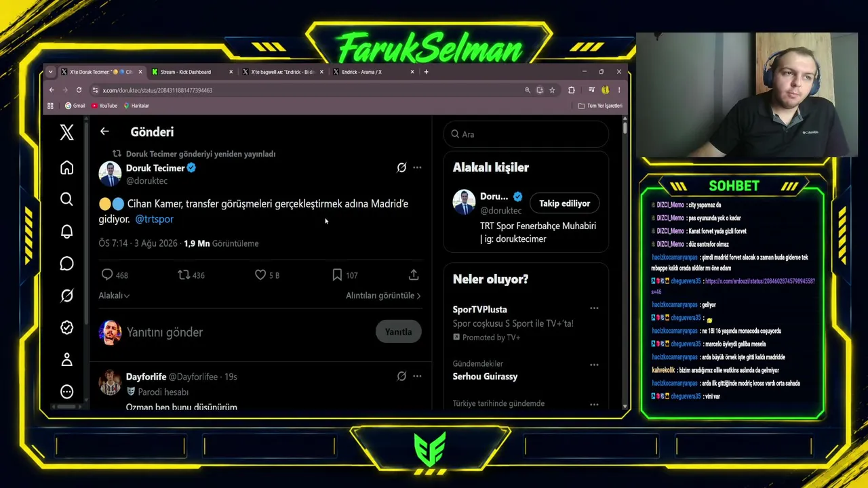Open the More circle icon in X sidebar
Viewport: 868px width, 488px height.
coord(66,392)
